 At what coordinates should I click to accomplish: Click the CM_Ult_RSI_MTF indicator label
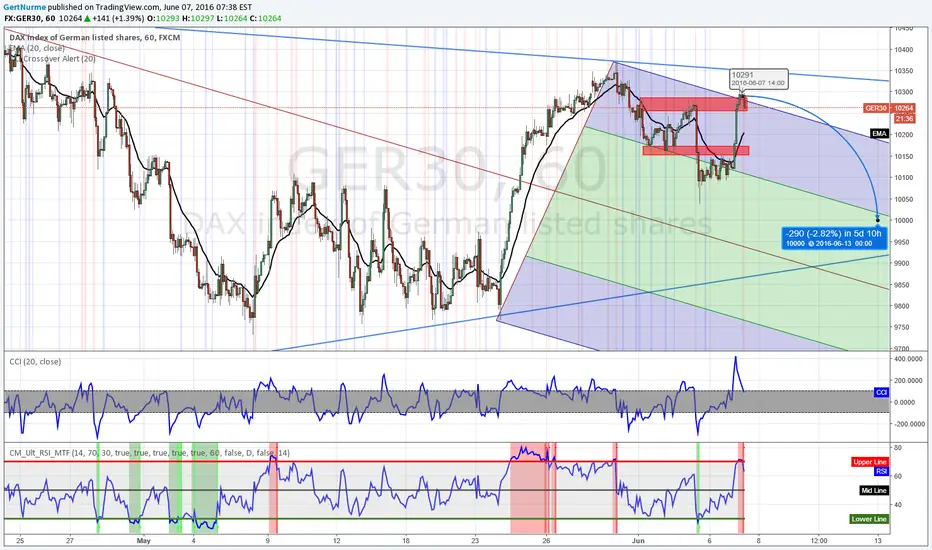149,453
